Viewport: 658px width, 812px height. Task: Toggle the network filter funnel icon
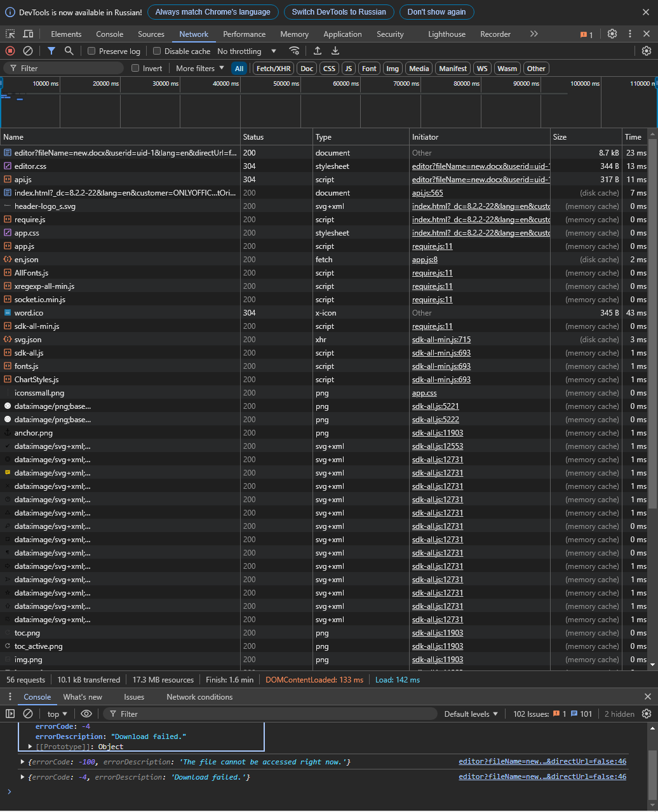pos(51,51)
